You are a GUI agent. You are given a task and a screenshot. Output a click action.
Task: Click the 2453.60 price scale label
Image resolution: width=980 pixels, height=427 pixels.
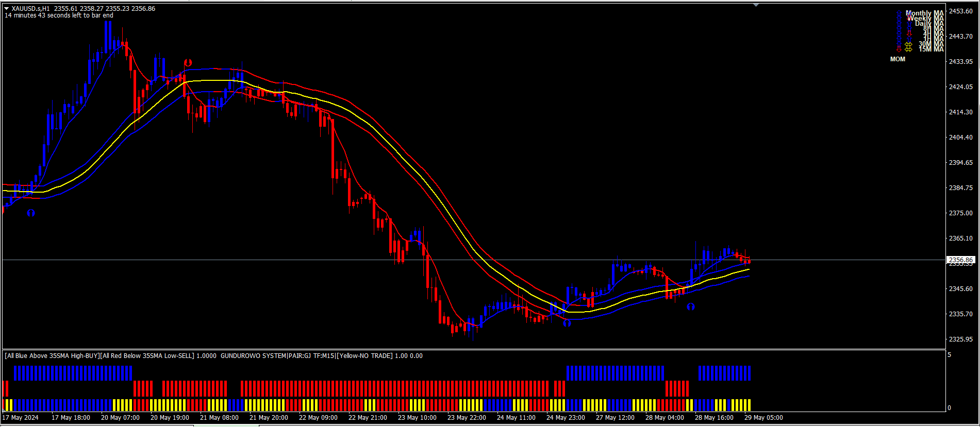click(961, 11)
